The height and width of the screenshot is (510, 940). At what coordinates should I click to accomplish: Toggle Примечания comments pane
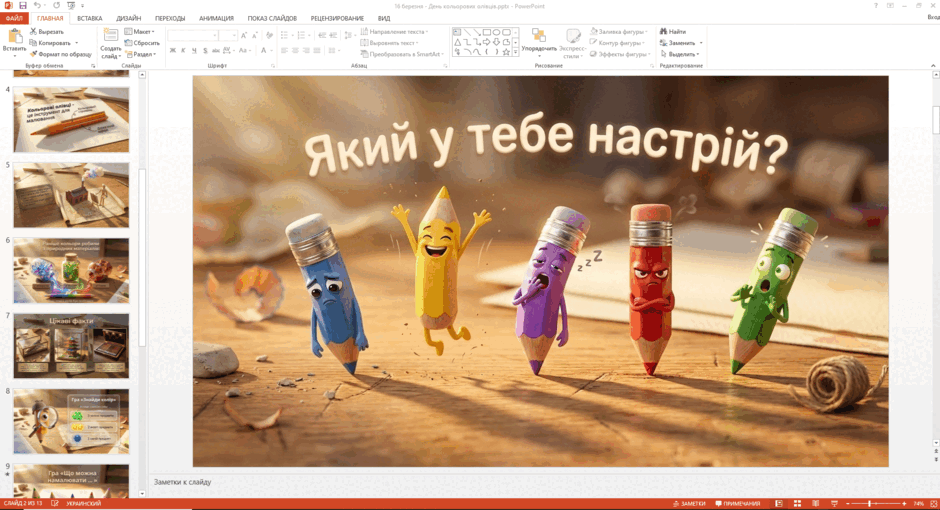tap(738, 503)
